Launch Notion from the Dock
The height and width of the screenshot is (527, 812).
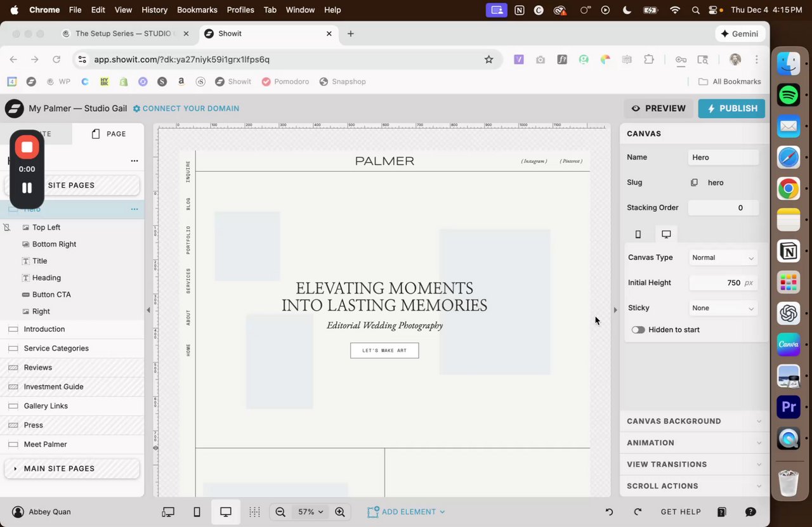pos(789,251)
